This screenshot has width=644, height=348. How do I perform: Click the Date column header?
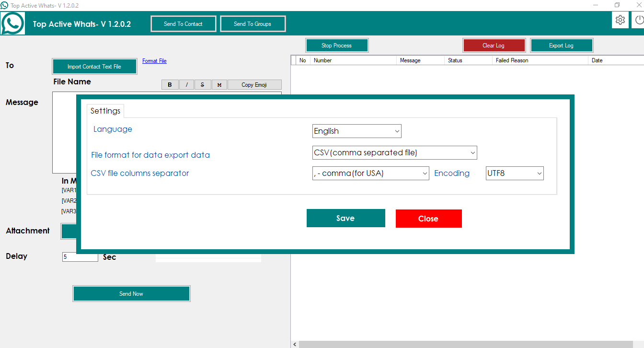[616, 60]
